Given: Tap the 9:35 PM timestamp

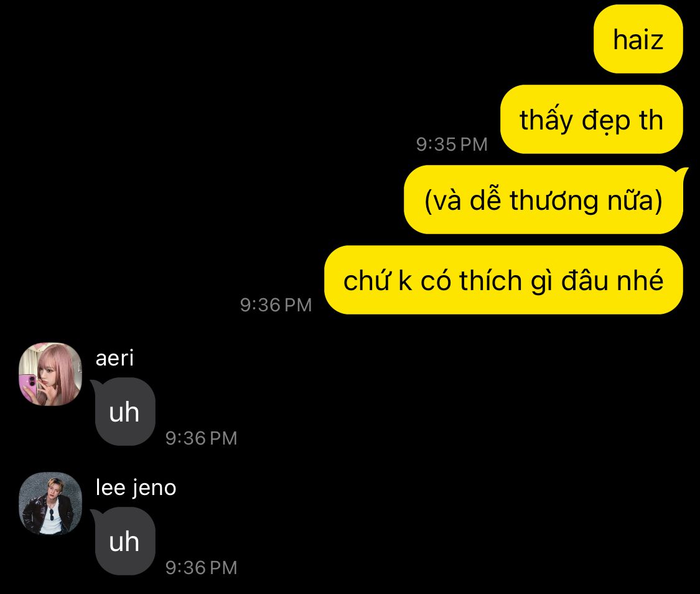Looking at the screenshot, I should [x=451, y=144].
